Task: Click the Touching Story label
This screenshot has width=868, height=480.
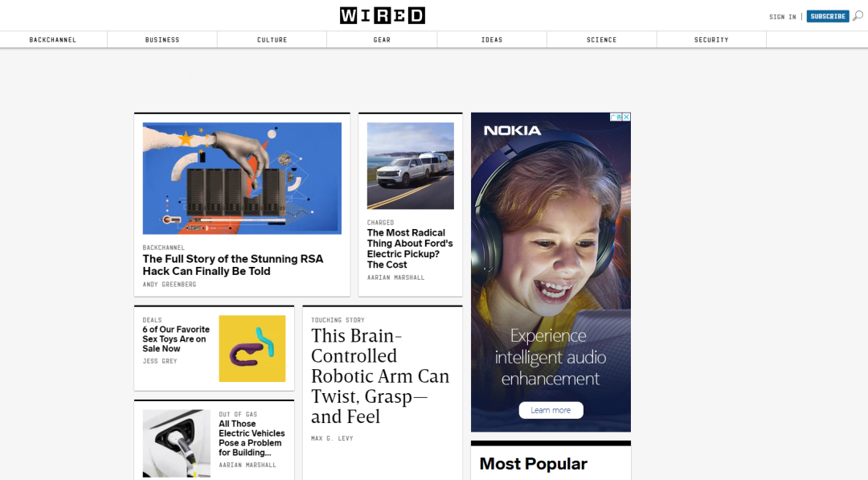Action: (x=338, y=320)
